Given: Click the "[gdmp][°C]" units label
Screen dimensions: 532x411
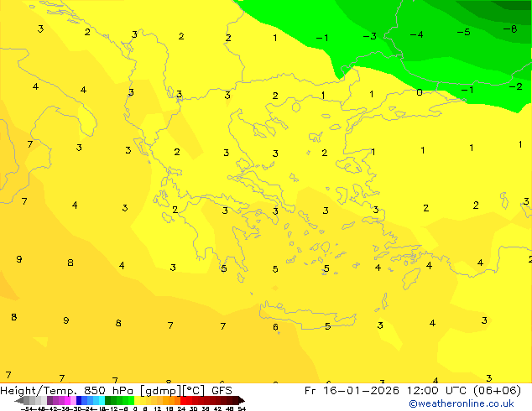Looking at the screenshot, I should pos(173,391).
